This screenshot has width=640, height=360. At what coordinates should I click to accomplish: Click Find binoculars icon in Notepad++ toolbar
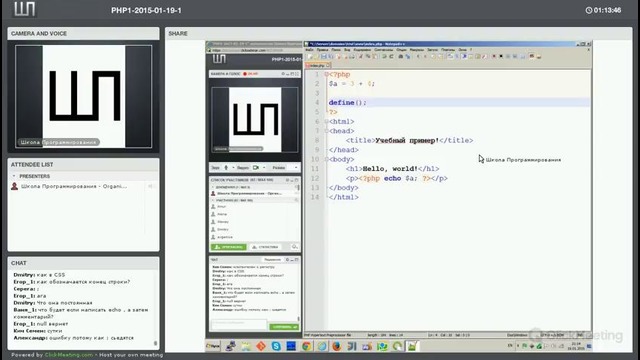(x=401, y=56)
